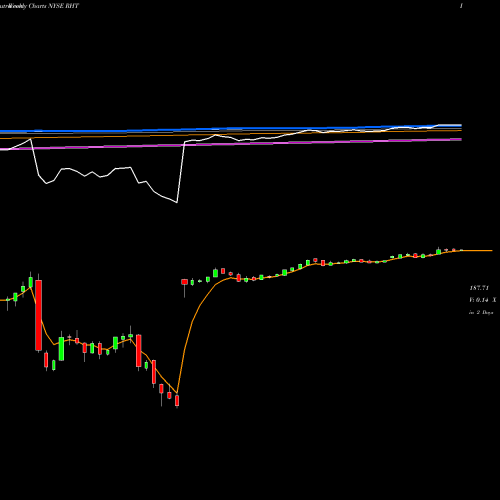This screenshot has height=500, width=500.
Task: Click the 'in 2 Days' label
Action: click(481, 312)
